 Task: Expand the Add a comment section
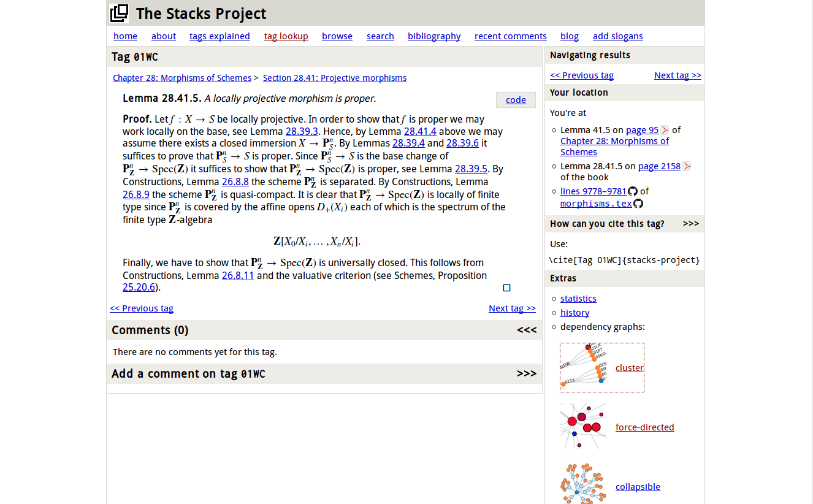[x=527, y=374]
